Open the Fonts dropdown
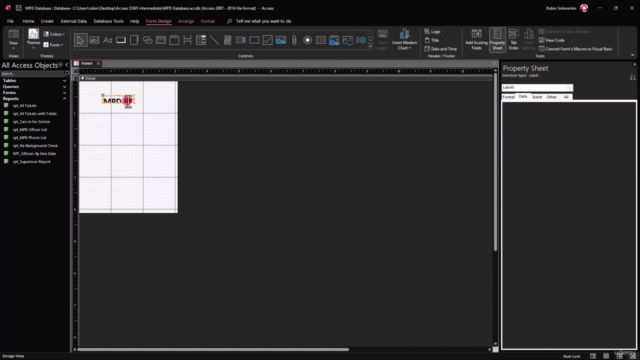Image resolution: width=640 pixels, height=360 pixels. tap(53, 44)
